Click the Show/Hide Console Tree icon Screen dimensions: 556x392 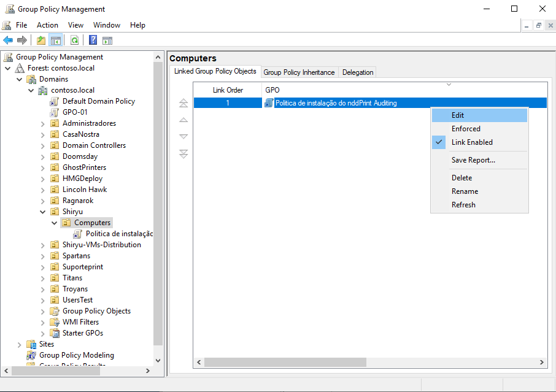pyautogui.click(x=56, y=40)
